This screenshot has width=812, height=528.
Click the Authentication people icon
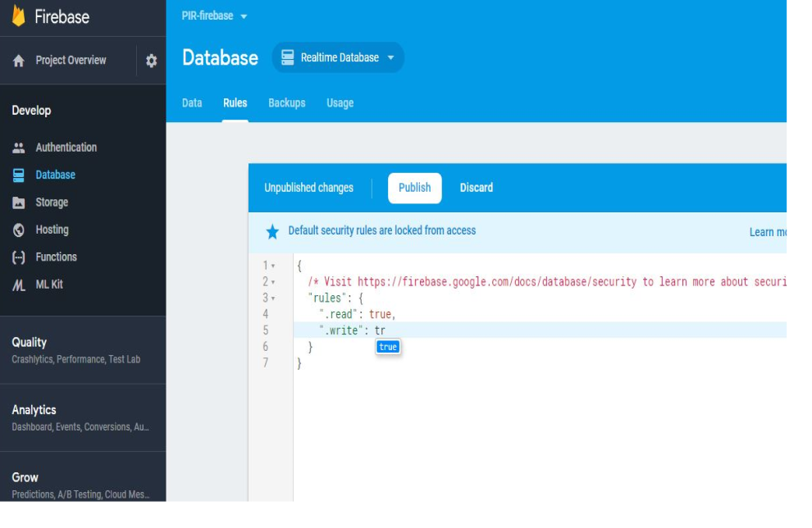click(x=19, y=148)
